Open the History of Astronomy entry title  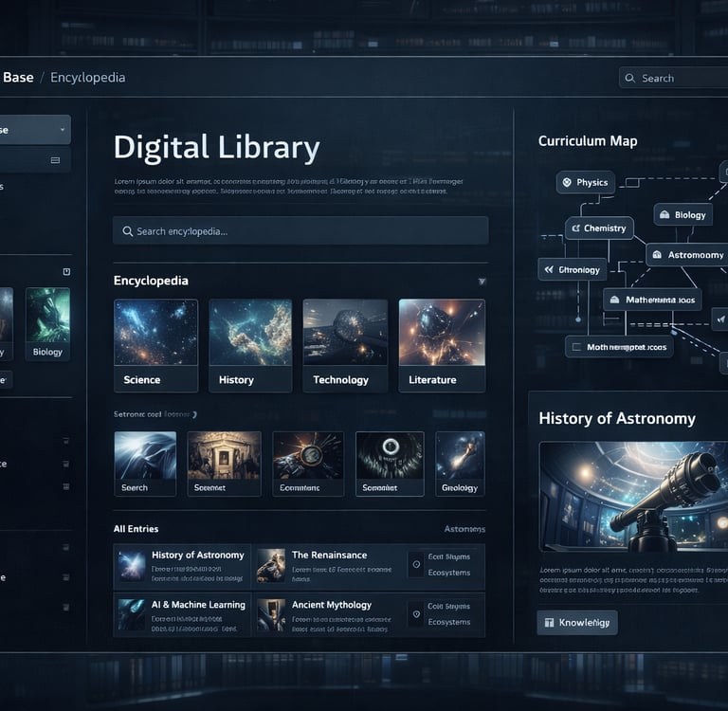click(198, 555)
